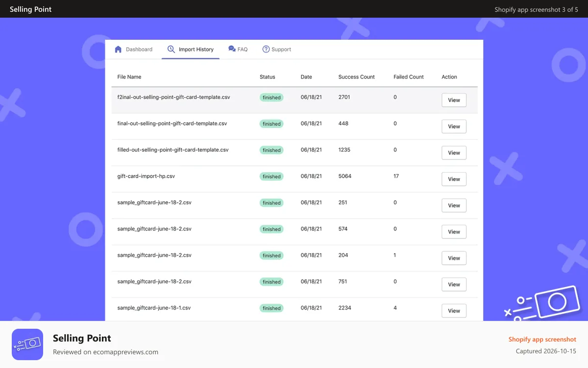Click success count 5064
Viewport: 588px width, 368px height.
[345, 176]
